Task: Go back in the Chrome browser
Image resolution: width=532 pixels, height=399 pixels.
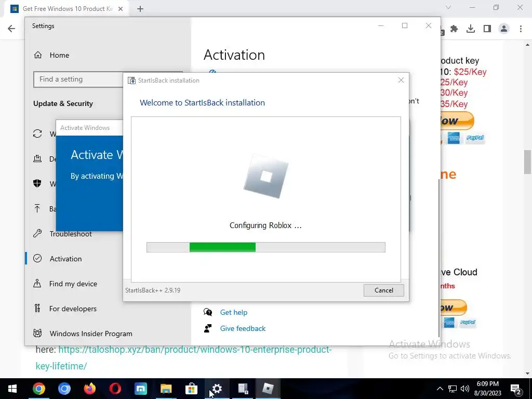Action: coord(11,29)
